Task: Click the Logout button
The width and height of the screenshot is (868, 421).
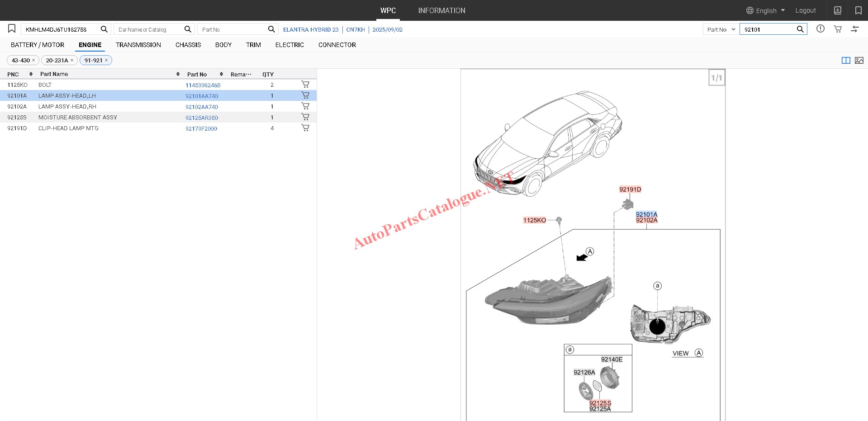Action: coord(805,10)
